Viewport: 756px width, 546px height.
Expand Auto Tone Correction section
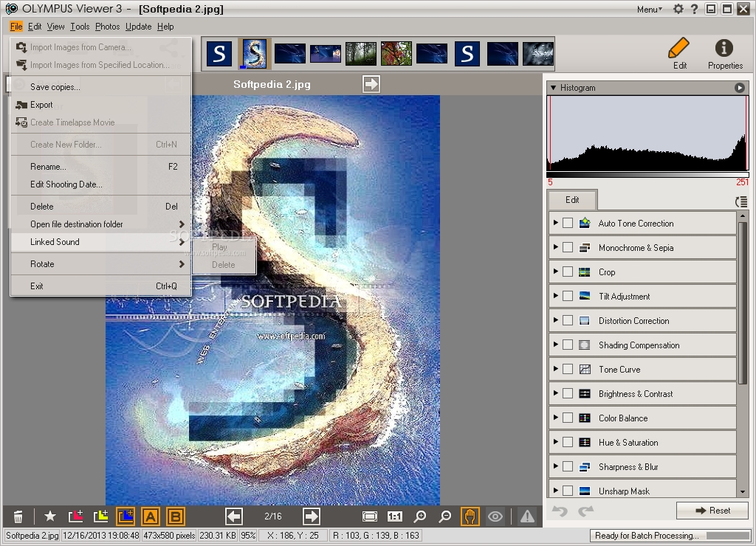pyautogui.click(x=555, y=223)
